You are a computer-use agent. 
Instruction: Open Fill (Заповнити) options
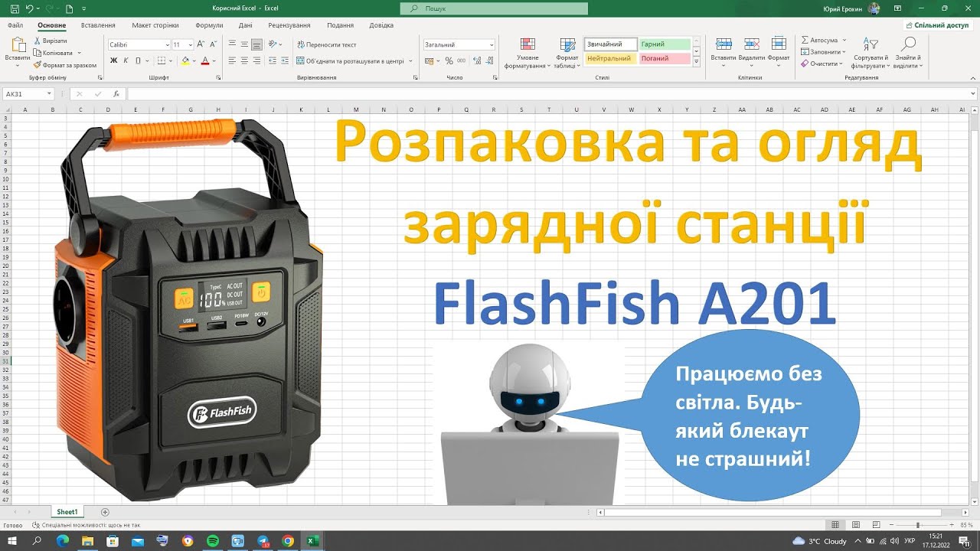point(822,52)
